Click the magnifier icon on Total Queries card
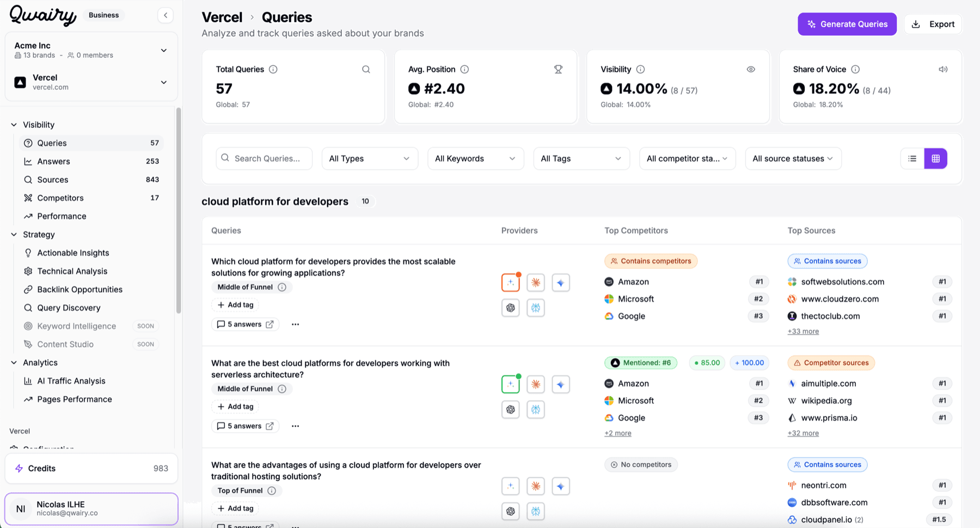The width and height of the screenshot is (980, 528). [365, 69]
